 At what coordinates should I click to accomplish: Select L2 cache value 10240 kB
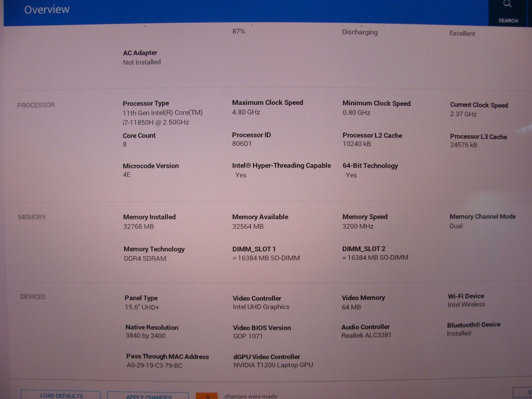coord(357,144)
